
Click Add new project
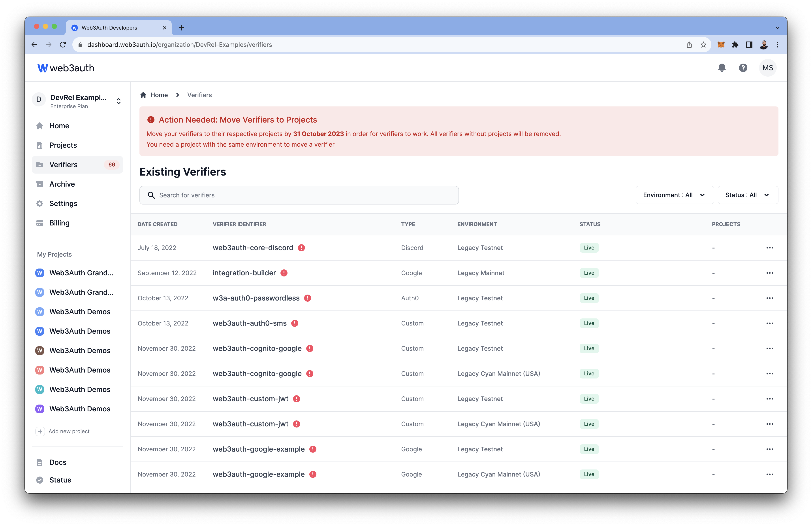point(69,431)
